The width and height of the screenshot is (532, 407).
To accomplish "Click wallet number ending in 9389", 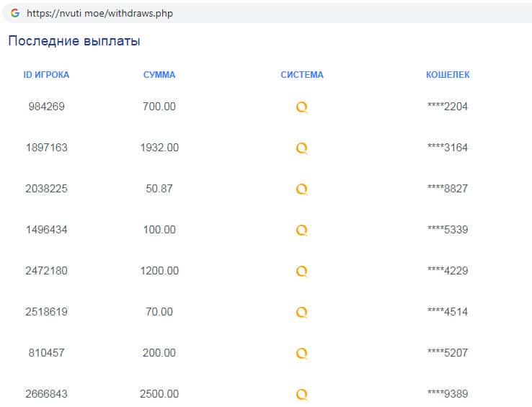I will (448, 394).
